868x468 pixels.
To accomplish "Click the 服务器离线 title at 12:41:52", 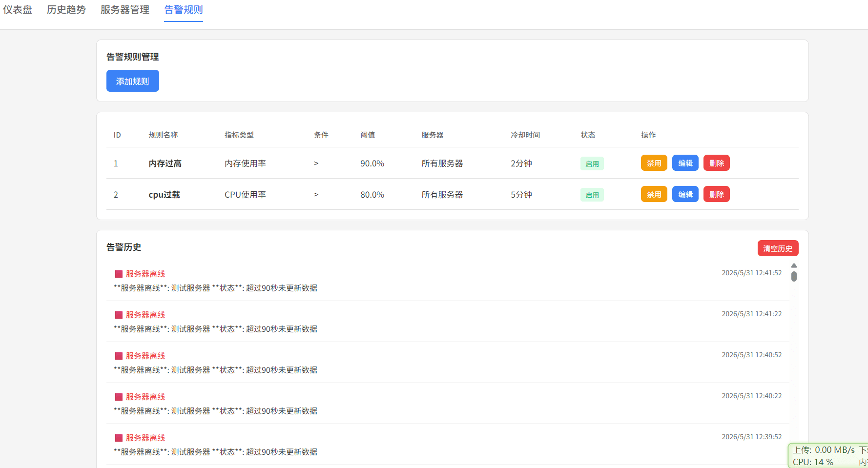I will click(145, 274).
